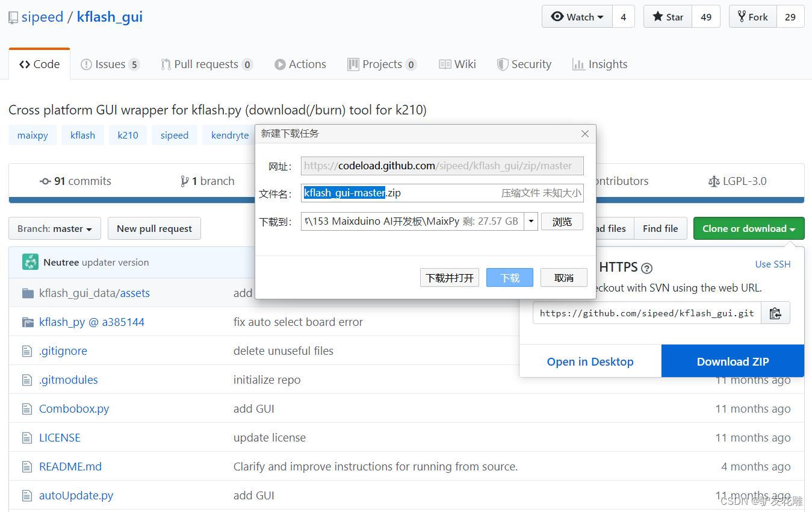Switch to the Insights tab
This screenshot has width=812, height=512.
click(x=600, y=64)
